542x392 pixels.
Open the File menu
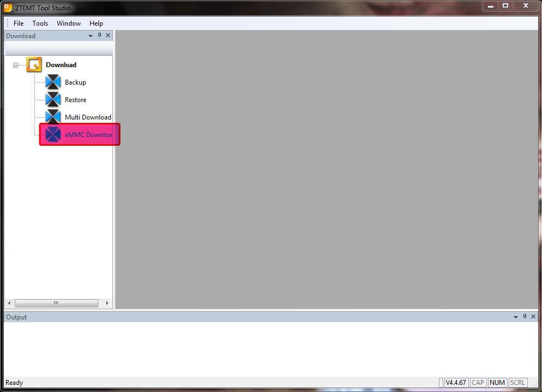(19, 23)
